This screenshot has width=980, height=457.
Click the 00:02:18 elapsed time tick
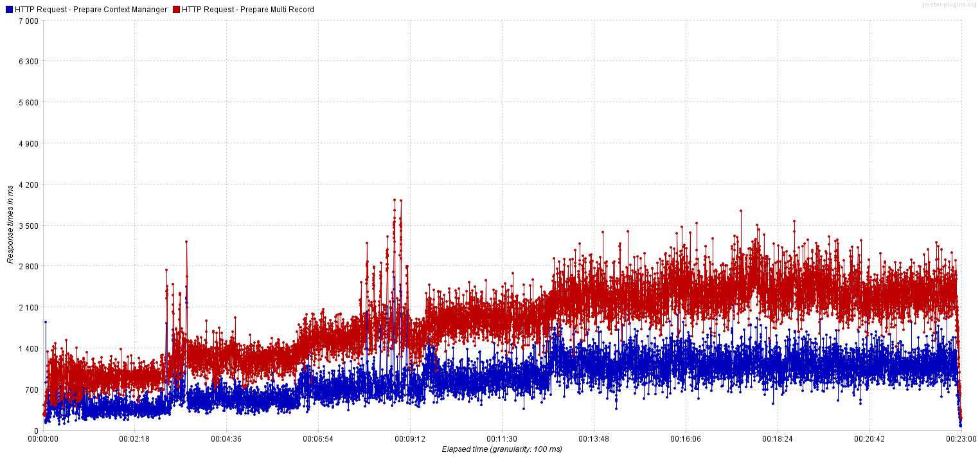134,439
